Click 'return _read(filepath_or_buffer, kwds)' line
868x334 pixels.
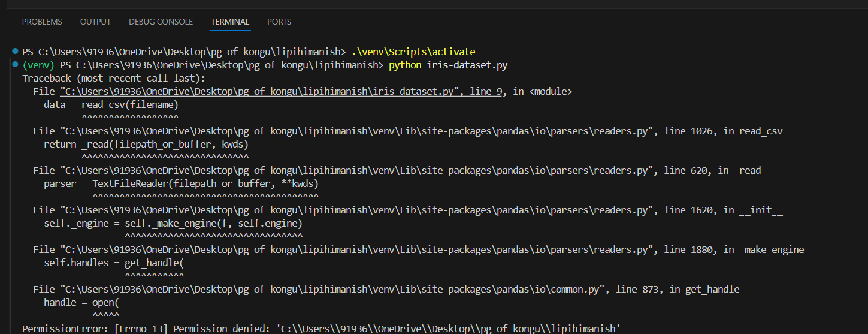point(146,144)
